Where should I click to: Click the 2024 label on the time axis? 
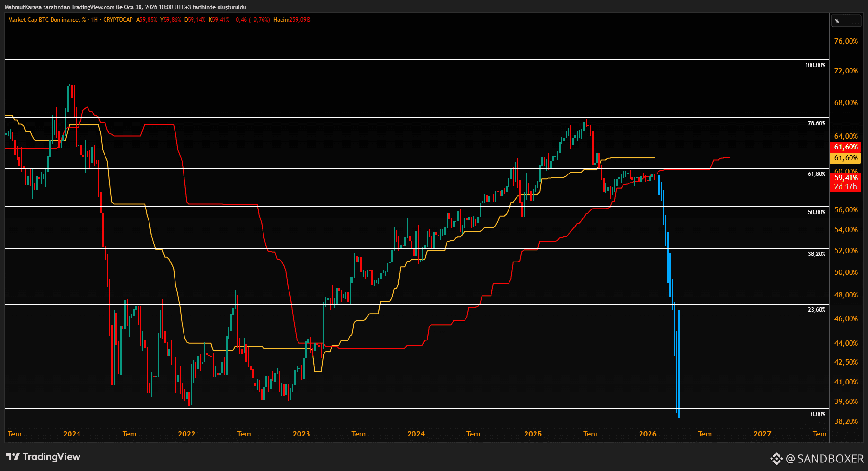pos(416,434)
